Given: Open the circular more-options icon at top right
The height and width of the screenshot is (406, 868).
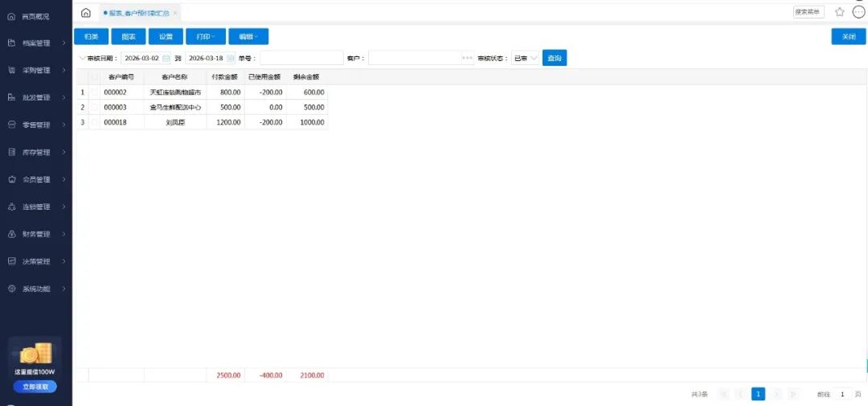Looking at the screenshot, I should pos(858,12).
